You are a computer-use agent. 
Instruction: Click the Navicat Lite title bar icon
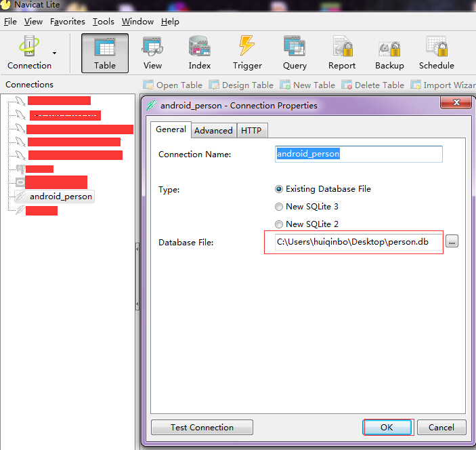click(5, 4)
